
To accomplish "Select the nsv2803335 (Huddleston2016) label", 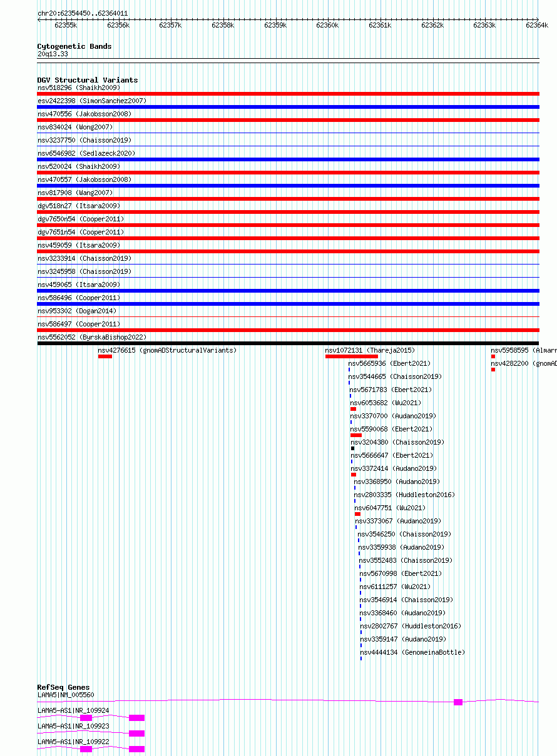I will click(x=404, y=495).
